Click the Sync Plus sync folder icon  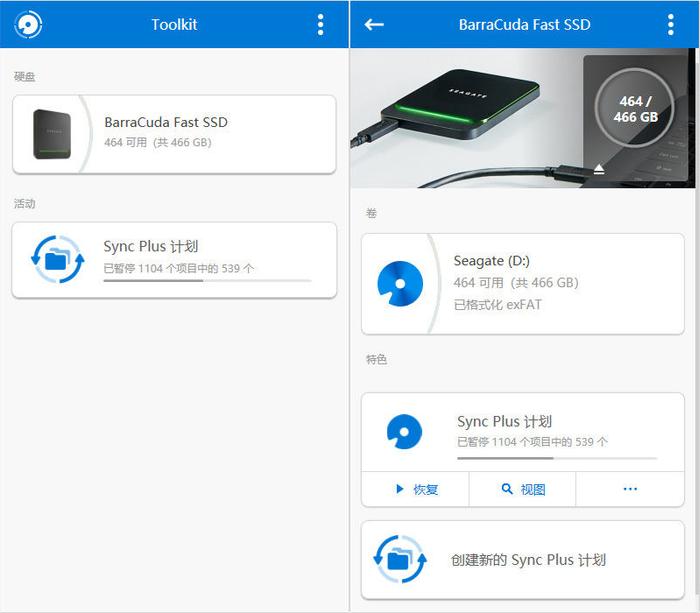click(x=57, y=259)
